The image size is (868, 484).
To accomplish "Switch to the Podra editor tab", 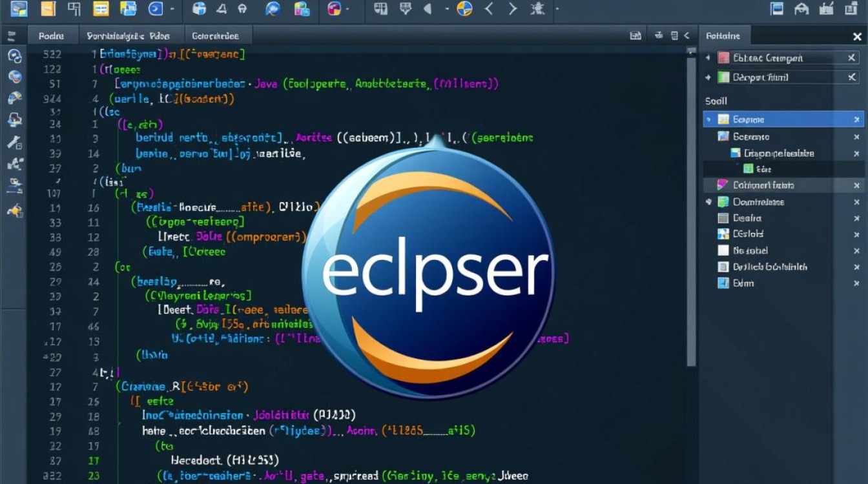I will (53, 35).
